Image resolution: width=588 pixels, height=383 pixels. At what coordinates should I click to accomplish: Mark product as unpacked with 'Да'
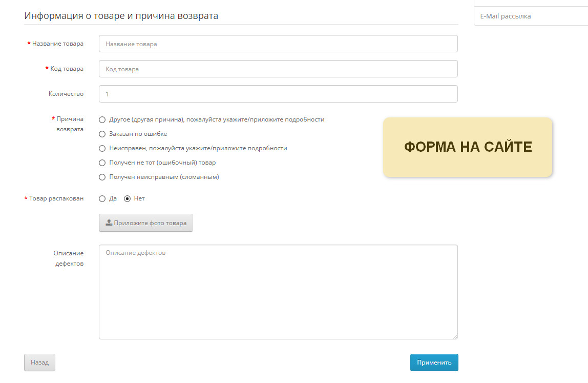coord(102,198)
